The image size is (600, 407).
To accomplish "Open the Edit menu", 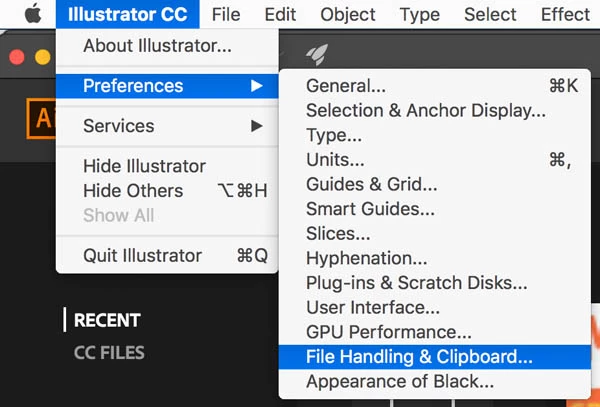I will point(280,14).
